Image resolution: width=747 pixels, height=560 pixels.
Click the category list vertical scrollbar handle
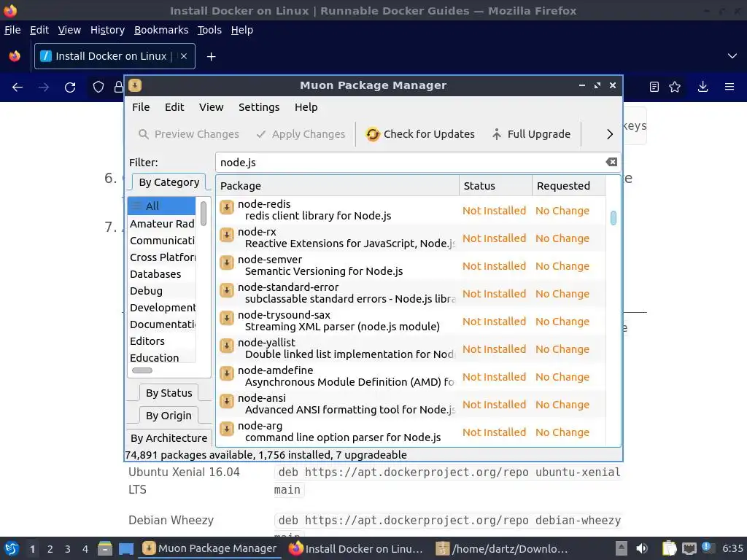[x=204, y=214]
